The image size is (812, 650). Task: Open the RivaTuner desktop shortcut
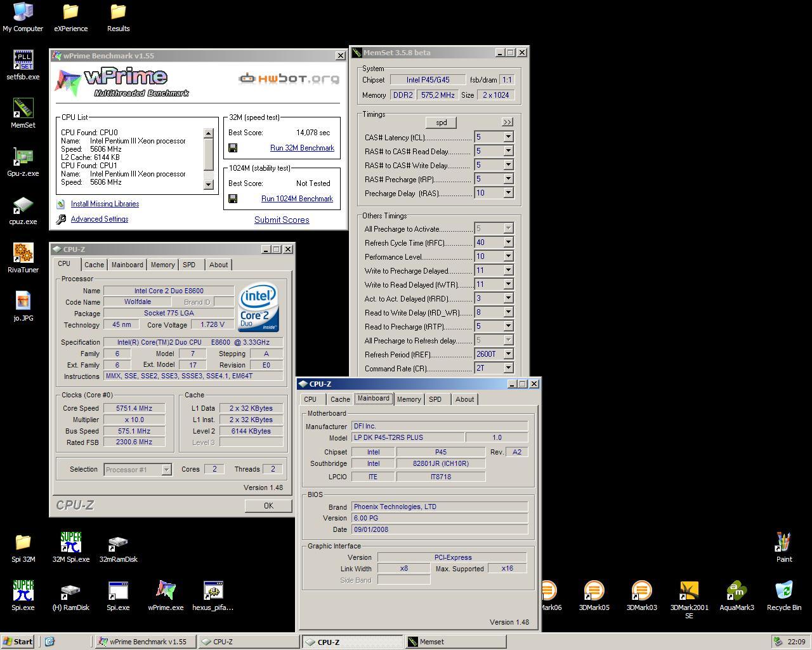[x=23, y=258]
